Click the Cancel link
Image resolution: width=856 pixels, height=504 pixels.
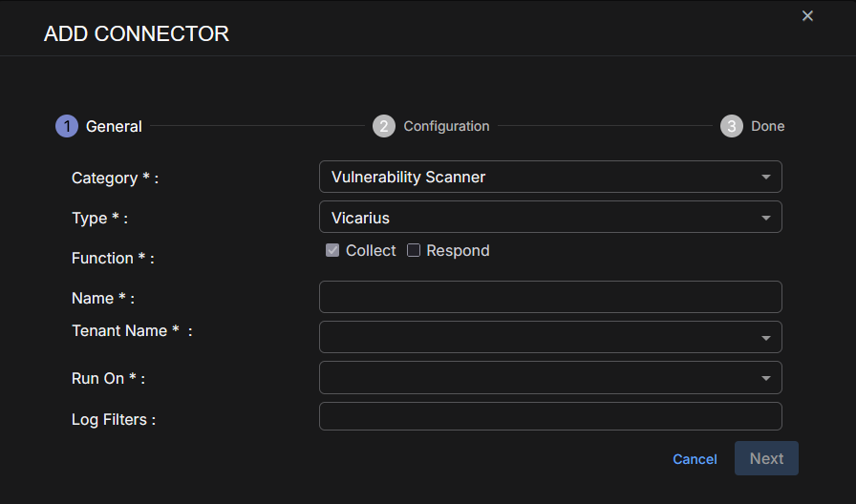pos(695,459)
